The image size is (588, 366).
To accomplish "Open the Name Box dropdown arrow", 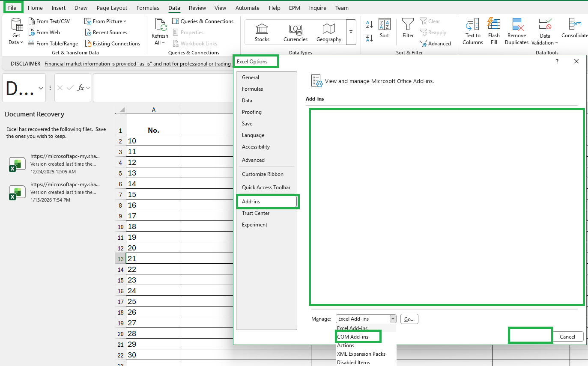I will [41, 88].
